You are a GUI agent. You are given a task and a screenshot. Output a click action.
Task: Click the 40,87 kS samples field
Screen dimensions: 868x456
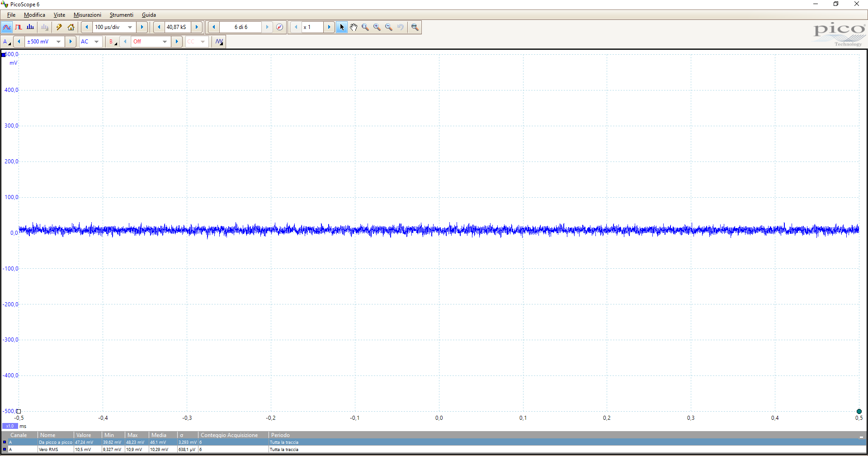pyautogui.click(x=177, y=27)
